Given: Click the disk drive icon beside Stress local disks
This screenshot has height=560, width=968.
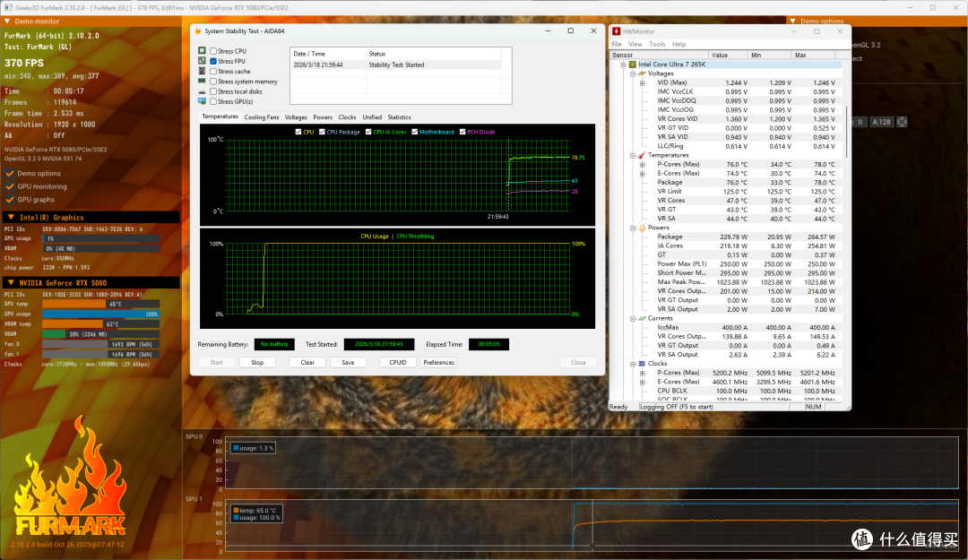Looking at the screenshot, I should click(x=202, y=91).
